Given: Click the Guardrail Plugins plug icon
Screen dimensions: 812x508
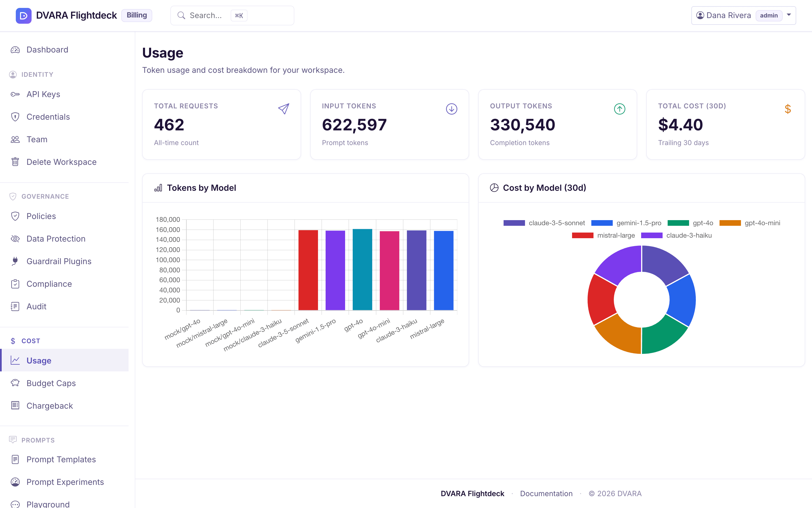Looking at the screenshot, I should [15, 261].
